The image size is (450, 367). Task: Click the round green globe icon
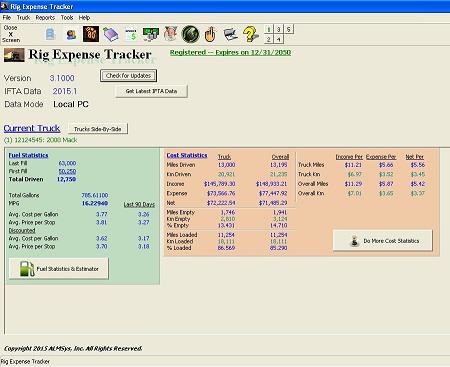click(190, 34)
